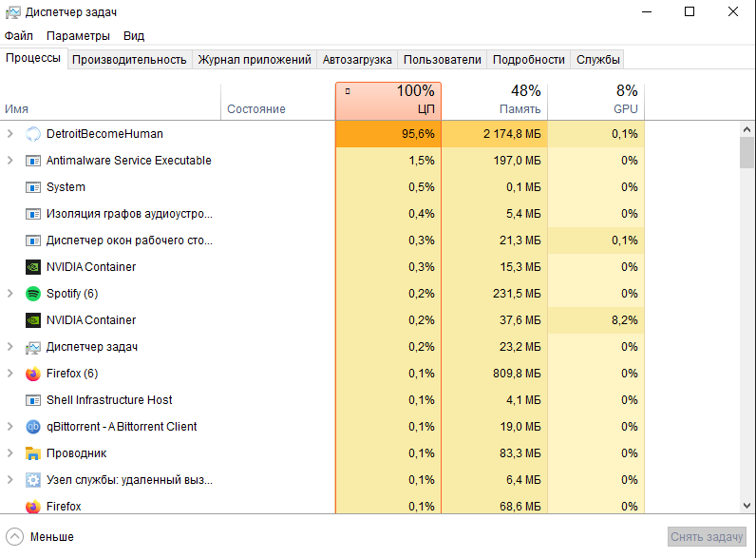Click the Диспетчер задач process icon
Viewport: 756px width, 558px height.
click(33, 347)
